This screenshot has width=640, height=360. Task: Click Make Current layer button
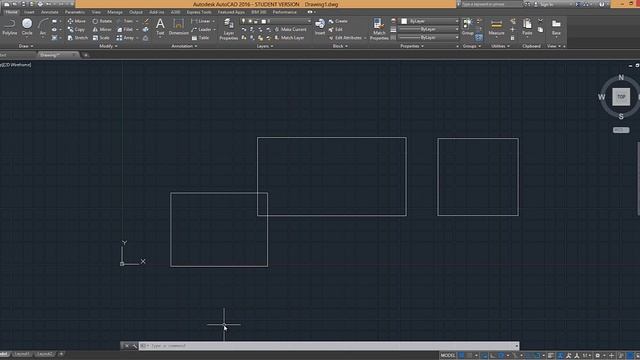click(290, 29)
